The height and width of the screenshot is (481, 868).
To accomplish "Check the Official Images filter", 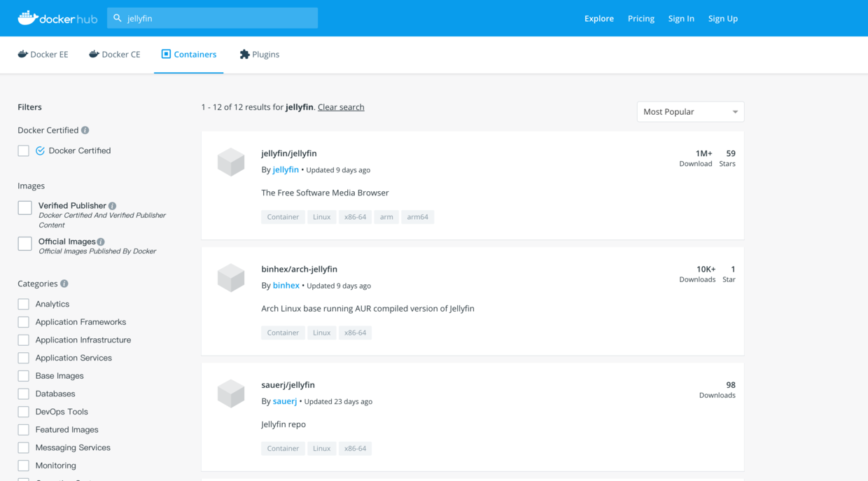I will [x=24, y=243].
